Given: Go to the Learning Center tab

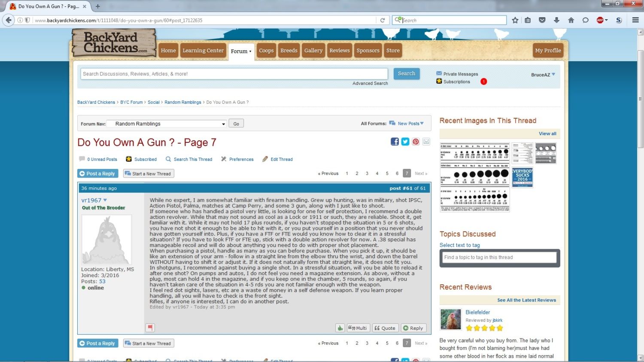Looking at the screenshot, I should pyautogui.click(x=203, y=51).
